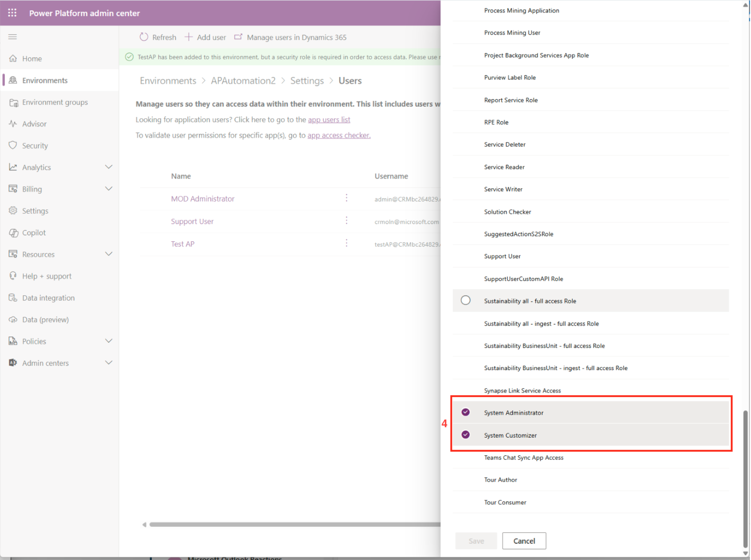This screenshot has height=560, width=751.
Task: Open more options for MOD Administrator
Action: point(347,198)
